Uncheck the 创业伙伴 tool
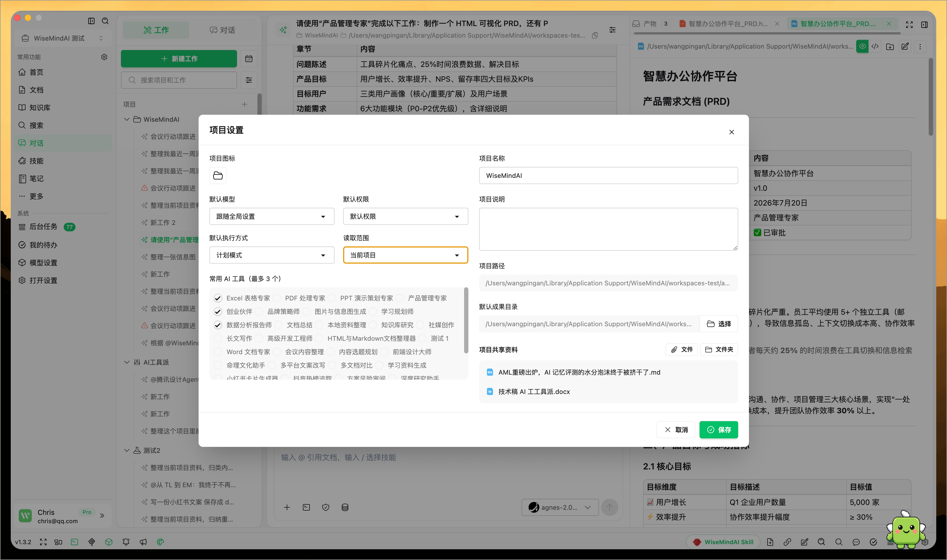This screenshot has height=560, width=947. (218, 312)
